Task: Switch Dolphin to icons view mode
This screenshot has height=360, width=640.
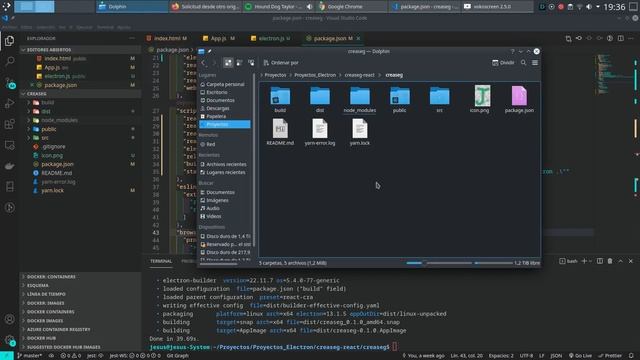Action: tap(228, 62)
